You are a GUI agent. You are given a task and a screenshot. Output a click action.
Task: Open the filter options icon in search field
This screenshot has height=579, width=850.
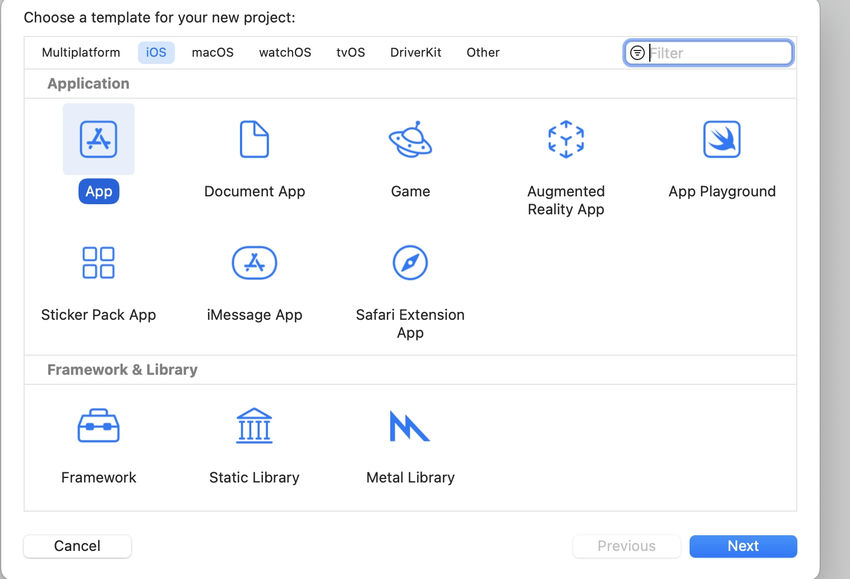click(x=638, y=53)
